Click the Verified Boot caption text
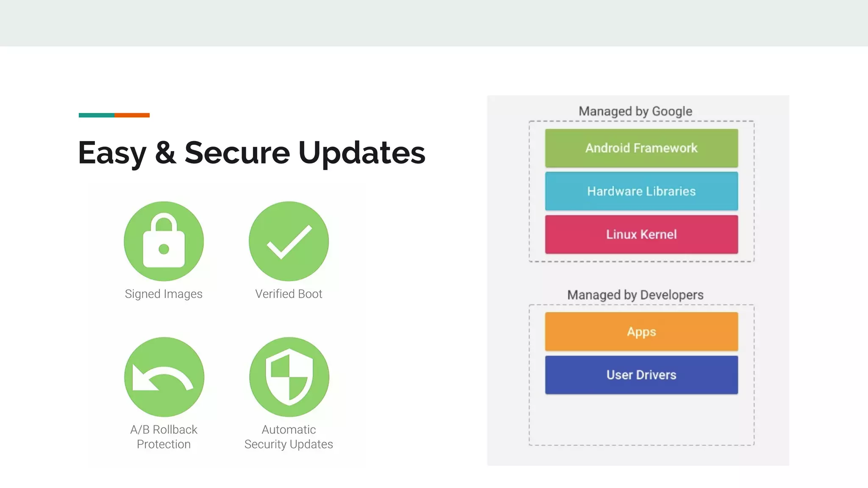This screenshot has width=868, height=488. pos(289,294)
